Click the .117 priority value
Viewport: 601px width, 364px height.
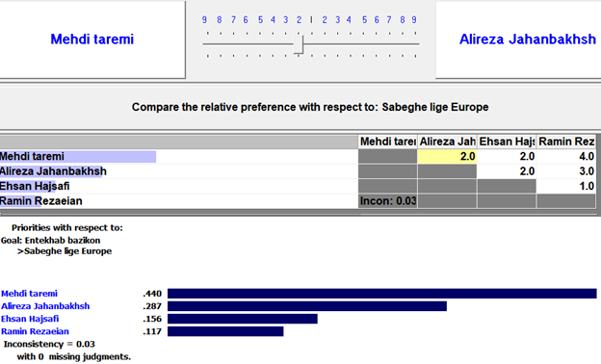point(152,331)
